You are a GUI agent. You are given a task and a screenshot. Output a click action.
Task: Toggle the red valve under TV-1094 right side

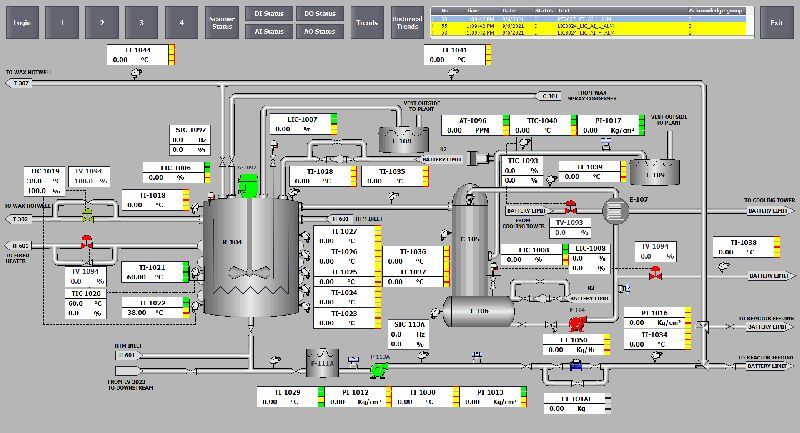click(655, 271)
